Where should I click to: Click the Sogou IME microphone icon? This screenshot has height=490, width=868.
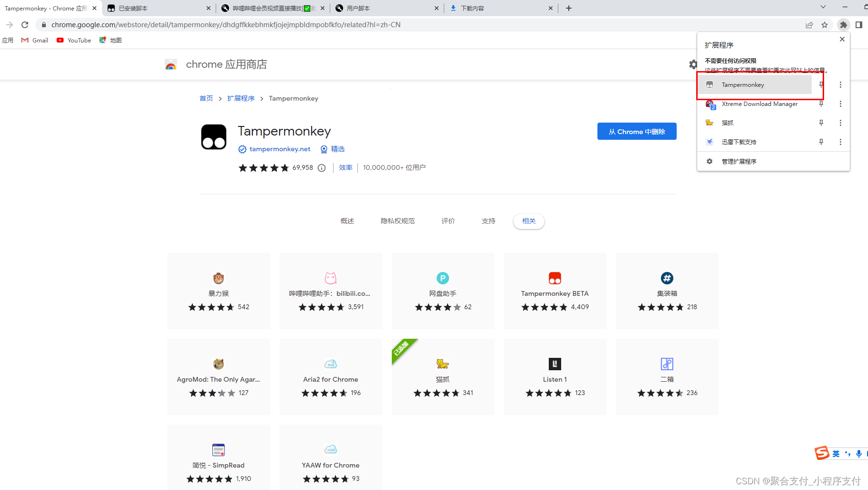859,454
